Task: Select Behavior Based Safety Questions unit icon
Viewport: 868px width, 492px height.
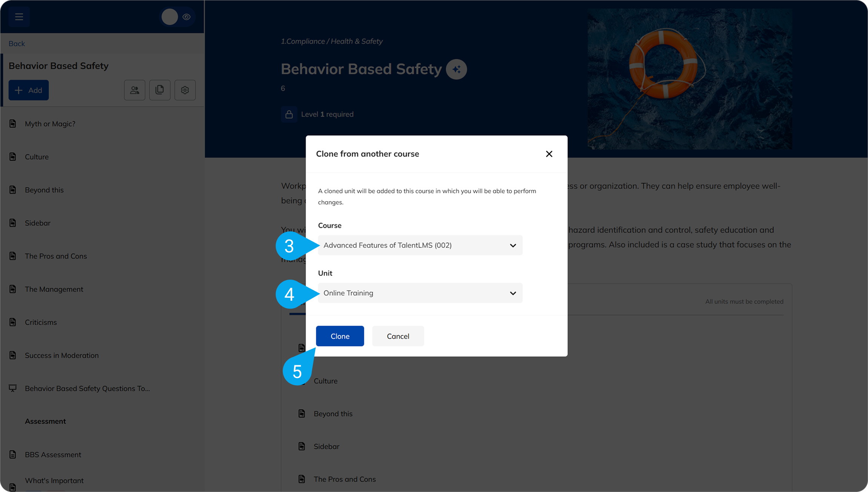Action: coord(13,388)
